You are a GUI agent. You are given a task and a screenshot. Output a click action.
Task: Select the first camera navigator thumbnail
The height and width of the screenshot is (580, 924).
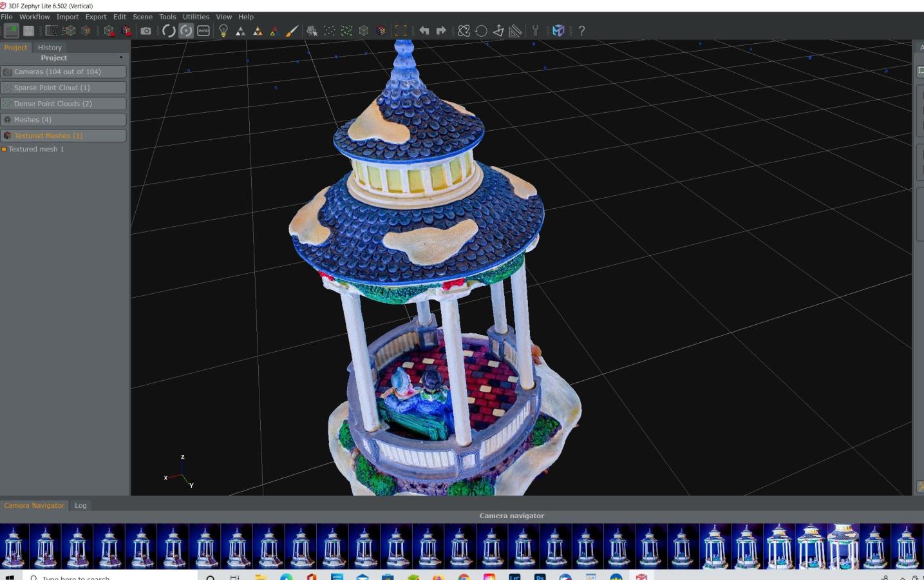click(x=14, y=546)
